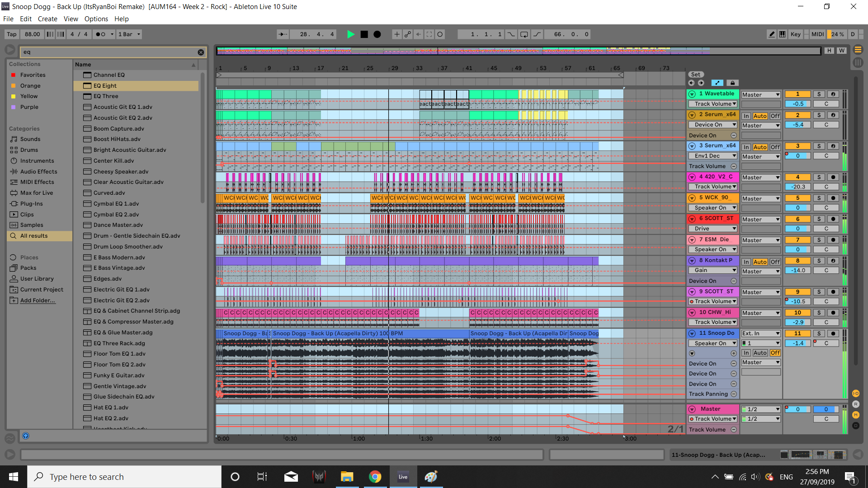Select EQ Eight in browser results

click(x=136, y=86)
